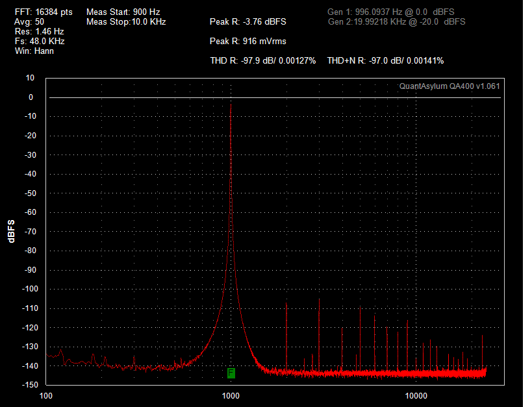532x407 pixels.
Task: Click the 10000 label on frequency axis
Action: [416, 396]
